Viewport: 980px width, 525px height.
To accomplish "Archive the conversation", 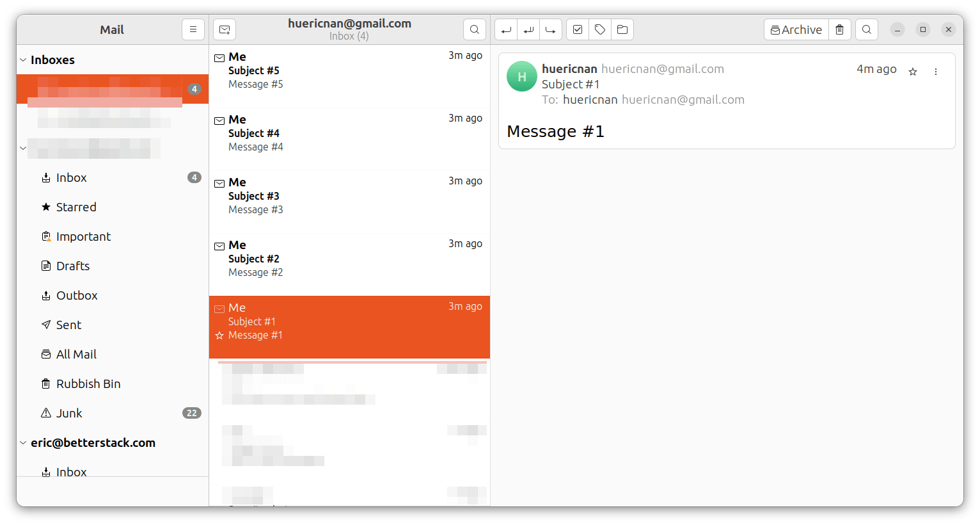I will point(796,29).
